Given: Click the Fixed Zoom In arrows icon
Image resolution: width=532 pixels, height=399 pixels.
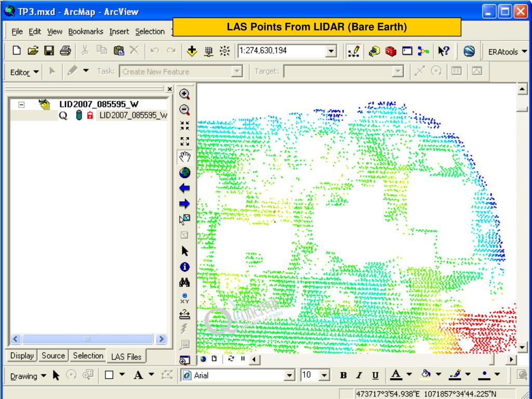Looking at the screenshot, I should pyautogui.click(x=184, y=126).
